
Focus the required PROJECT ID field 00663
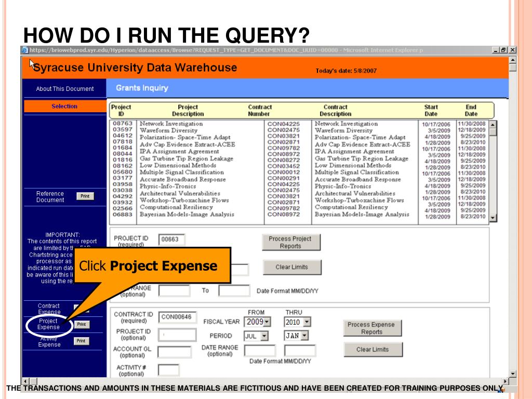[171, 240]
